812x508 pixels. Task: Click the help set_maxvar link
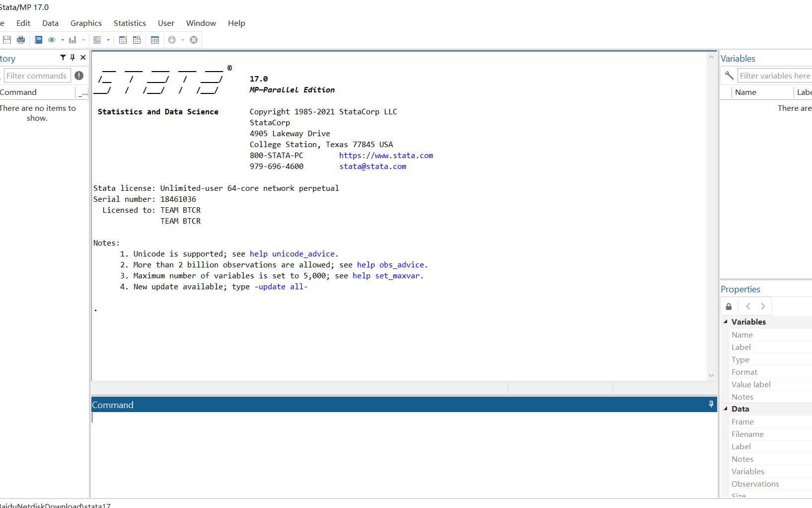click(x=386, y=276)
